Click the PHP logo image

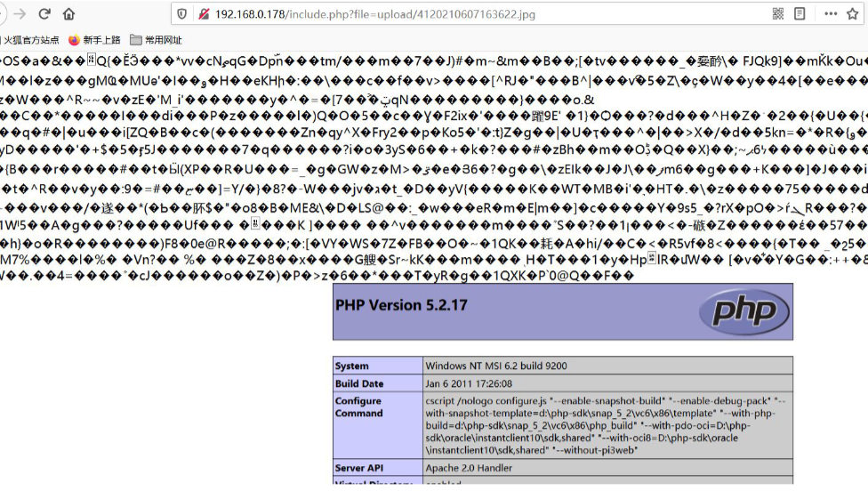point(743,310)
